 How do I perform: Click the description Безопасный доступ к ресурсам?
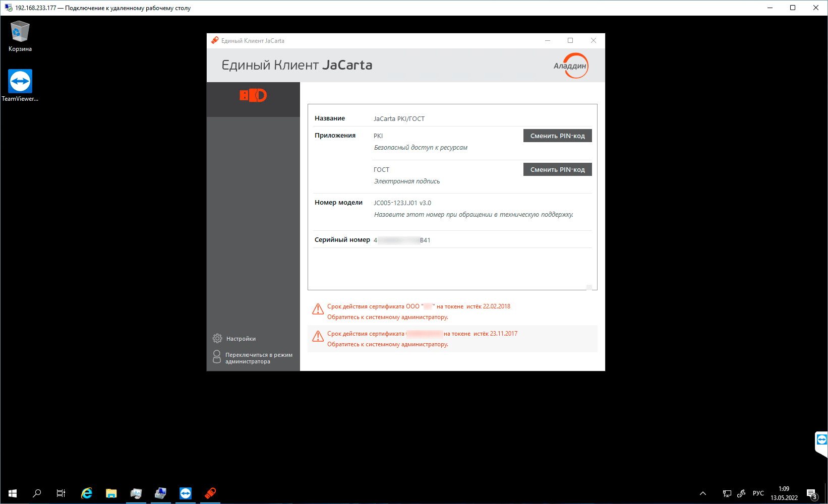pyautogui.click(x=421, y=148)
